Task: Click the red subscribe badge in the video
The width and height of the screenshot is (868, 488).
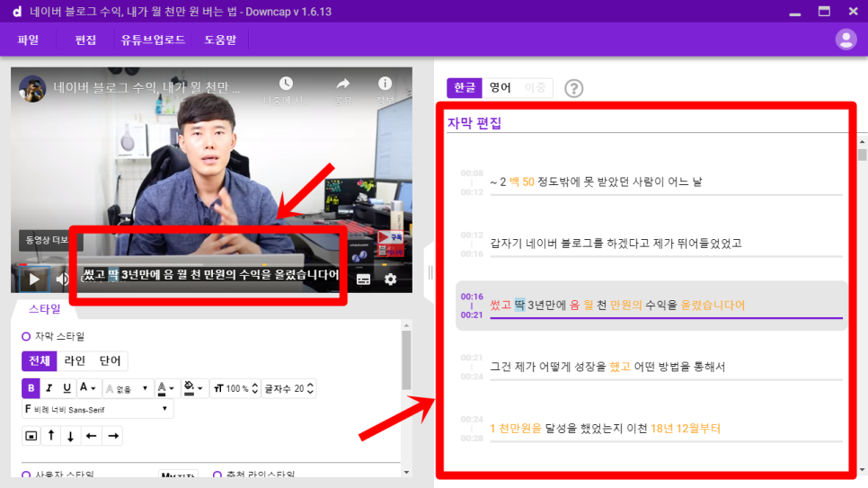Action: point(391,244)
